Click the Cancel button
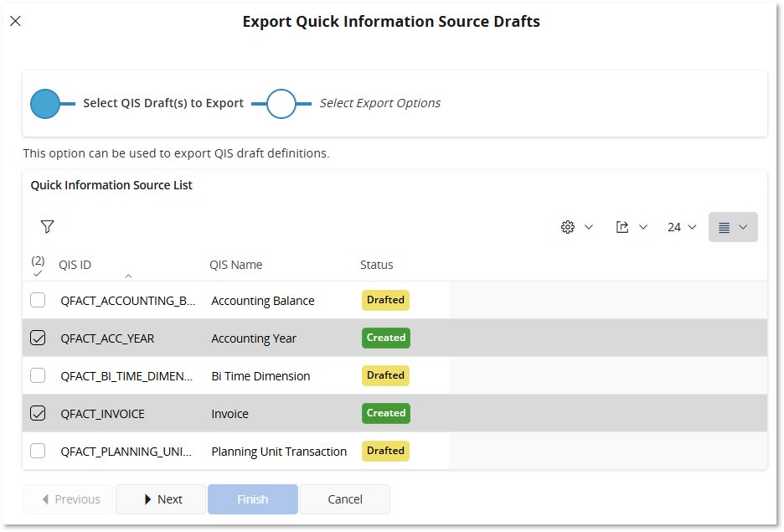The width and height of the screenshot is (784, 532). (345, 499)
